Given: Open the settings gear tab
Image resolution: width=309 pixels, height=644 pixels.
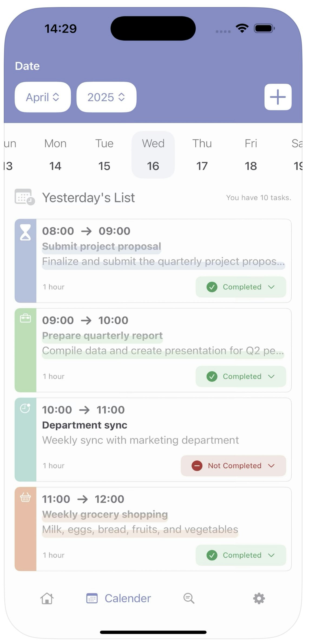Looking at the screenshot, I should coord(259,598).
